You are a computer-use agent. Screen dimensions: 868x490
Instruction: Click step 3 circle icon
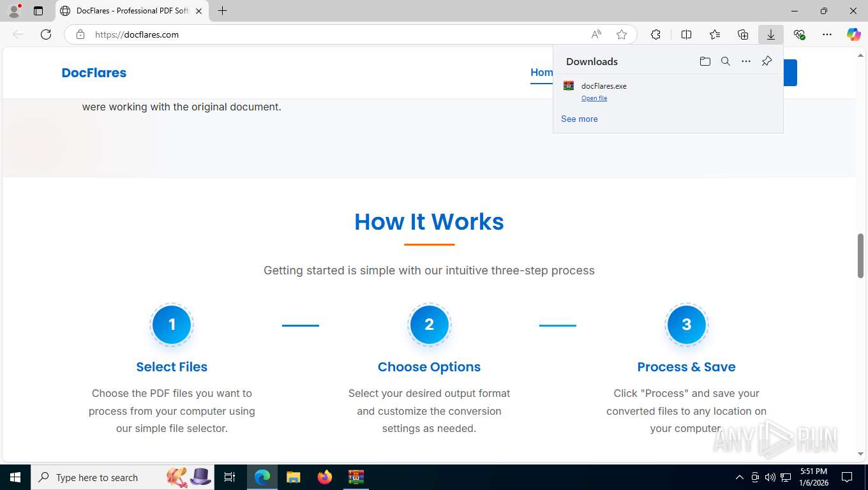(687, 325)
